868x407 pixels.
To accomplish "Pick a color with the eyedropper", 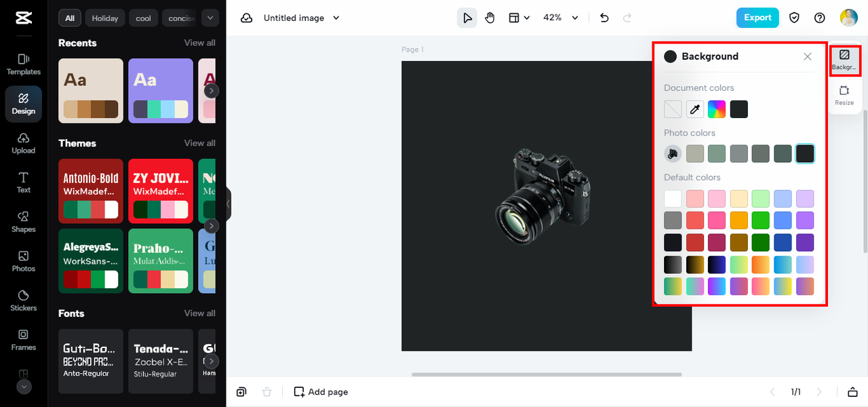I will tap(695, 109).
